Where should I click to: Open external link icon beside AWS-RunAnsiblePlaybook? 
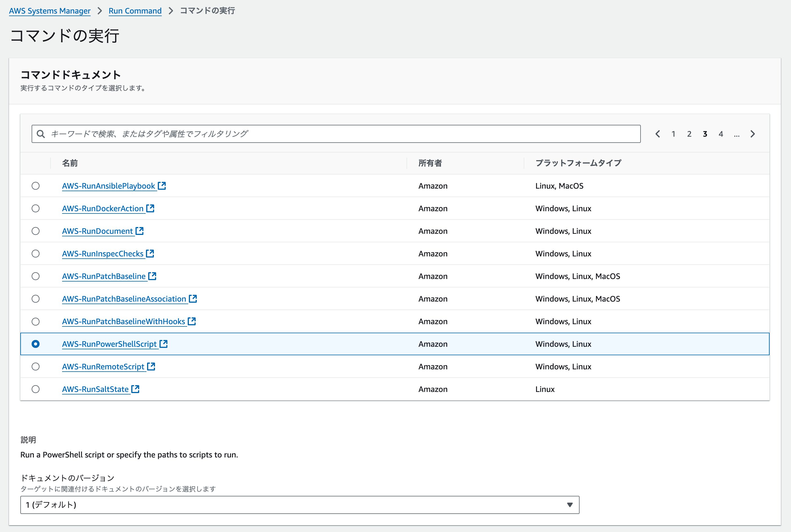(x=162, y=186)
